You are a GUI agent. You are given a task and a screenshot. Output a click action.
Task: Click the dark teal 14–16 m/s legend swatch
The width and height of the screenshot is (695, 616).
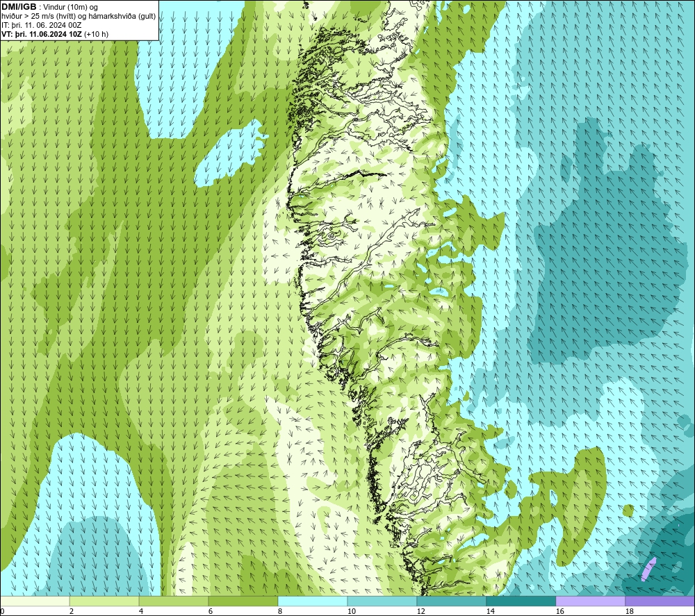(521, 601)
